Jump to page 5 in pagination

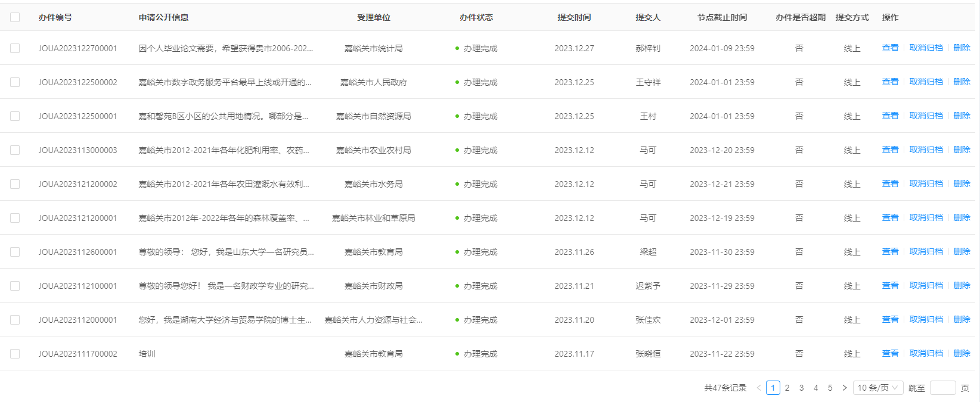pyautogui.click(x=830, y=388)
